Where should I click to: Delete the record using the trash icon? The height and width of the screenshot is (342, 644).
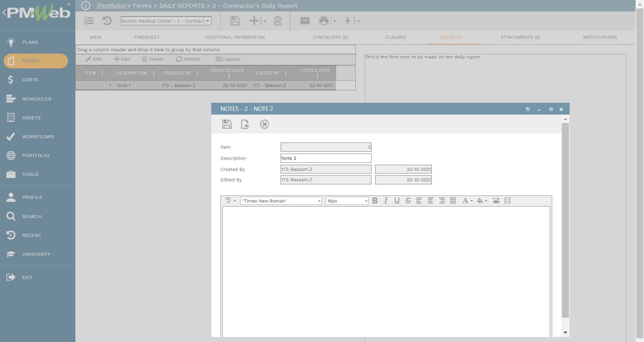[278, 21]
